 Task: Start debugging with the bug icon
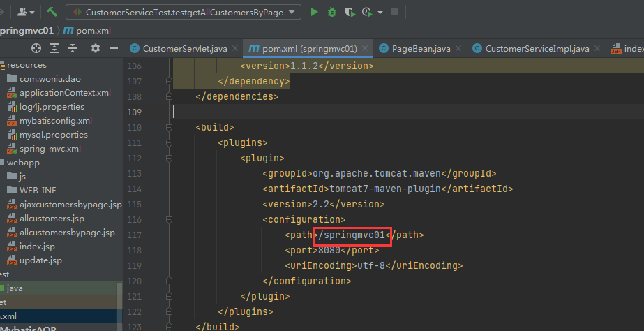coord(332,12)
